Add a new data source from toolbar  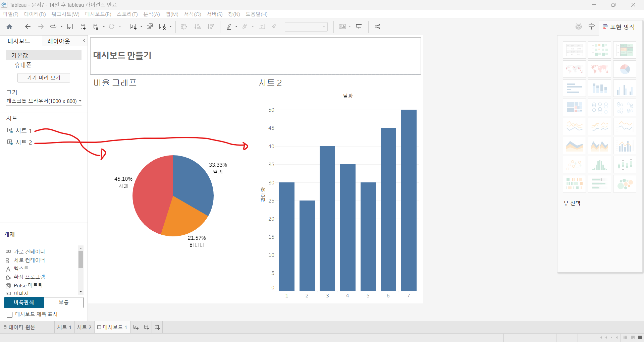click(83, 27)
